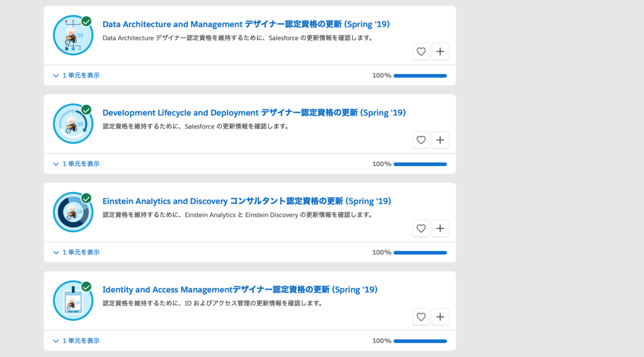Favorite the Development Lifecycle and Deployment module
The height and width of the screenshot is (357, 644).
(421, 140)
